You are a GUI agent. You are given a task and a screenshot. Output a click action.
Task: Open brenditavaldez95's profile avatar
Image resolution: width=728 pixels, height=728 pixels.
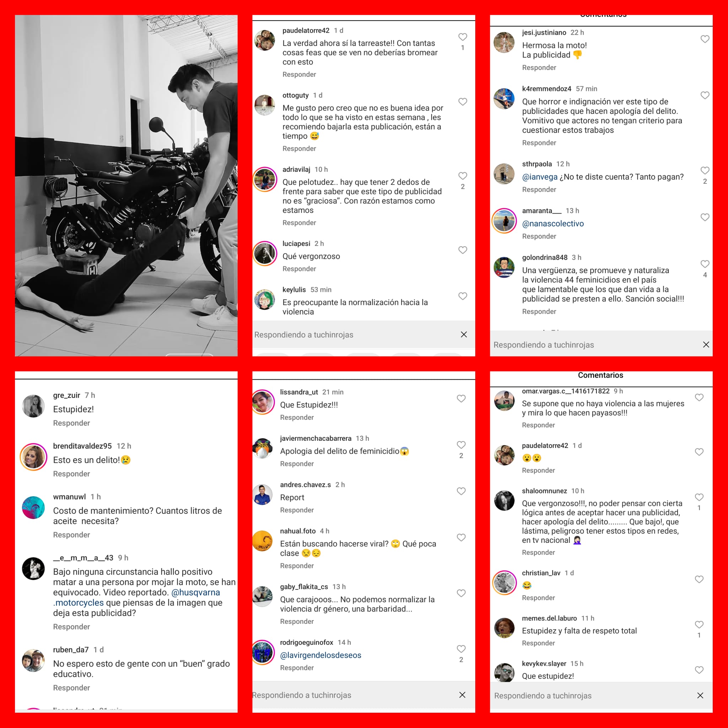click(33, 457)
